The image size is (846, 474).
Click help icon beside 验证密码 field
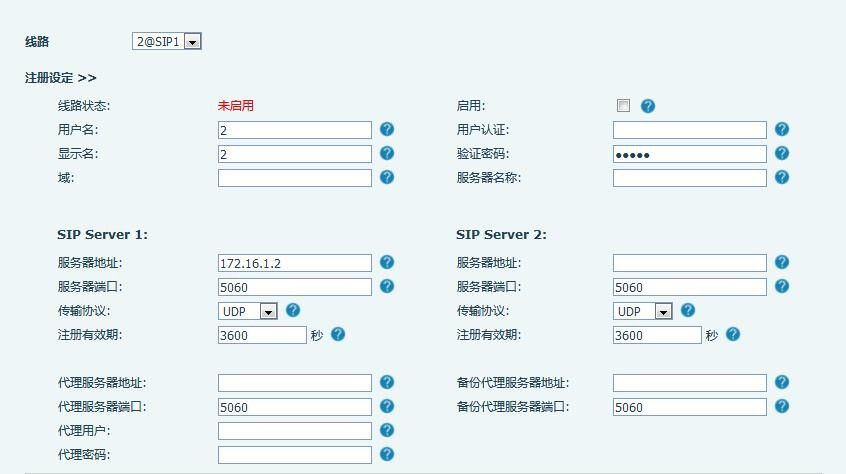782,153
